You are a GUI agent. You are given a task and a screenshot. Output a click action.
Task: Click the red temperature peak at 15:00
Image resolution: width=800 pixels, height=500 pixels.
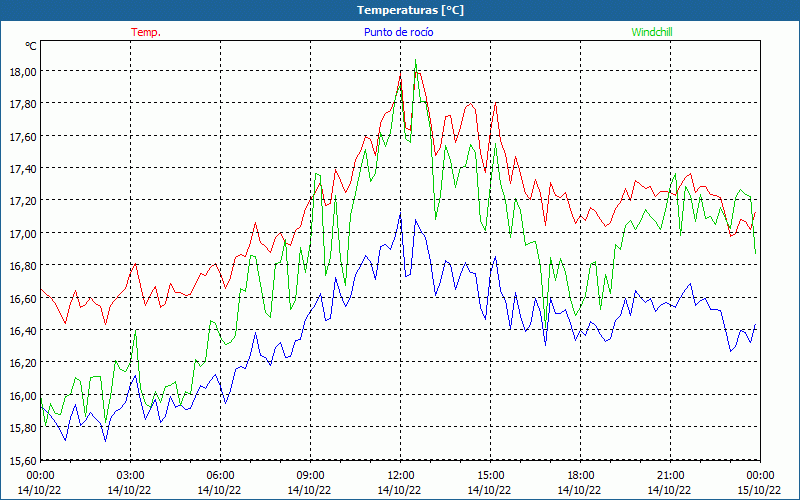point(495,103)
